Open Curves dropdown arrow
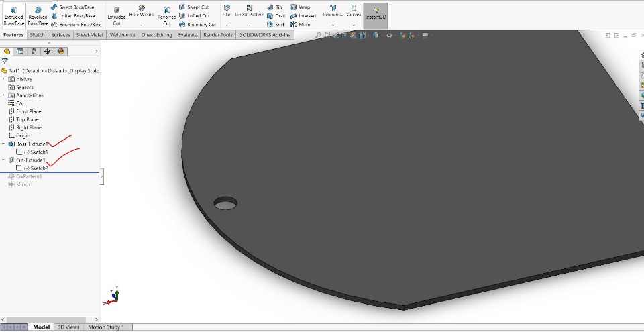This screenshot has height=332, width=644. pos(354,25)
